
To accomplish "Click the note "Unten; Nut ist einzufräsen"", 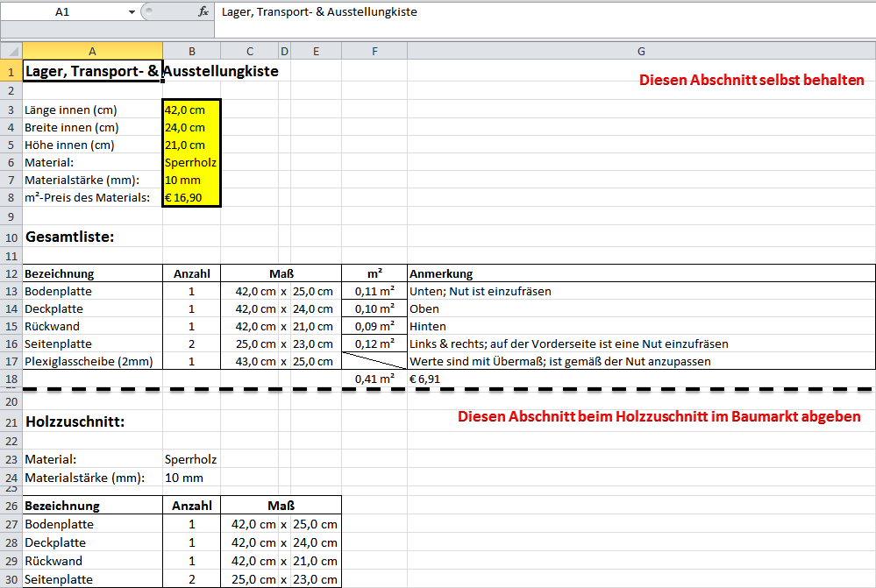I will click(481, 291).
